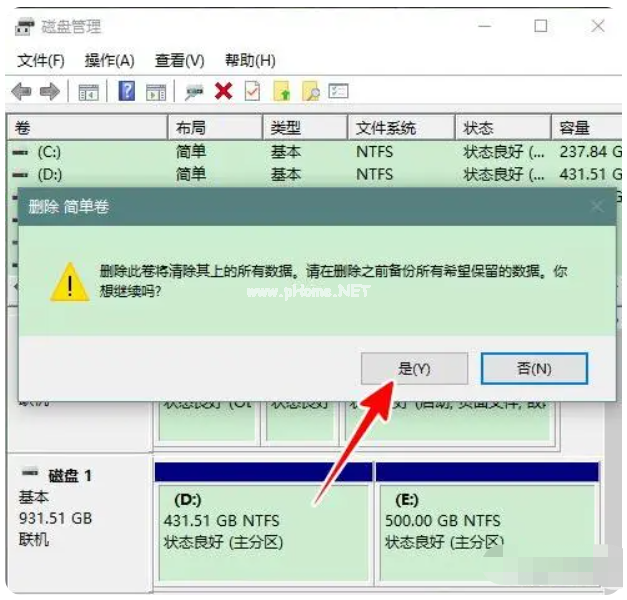Click the 磁盘 1 disk label

tap(70, 475)
